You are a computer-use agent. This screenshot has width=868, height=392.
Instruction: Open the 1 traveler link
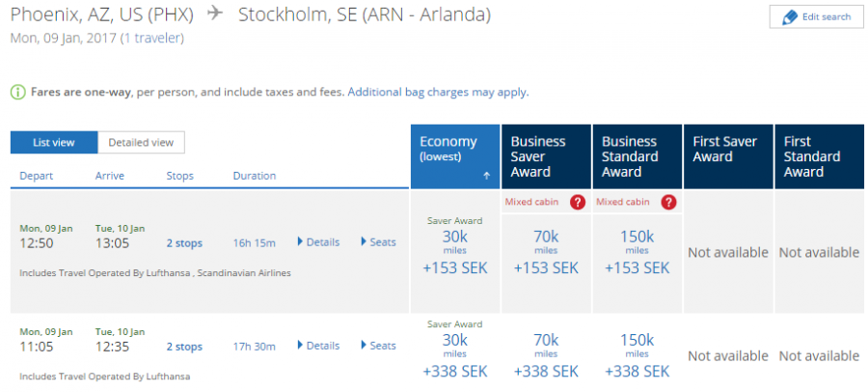tap(152, 39)
